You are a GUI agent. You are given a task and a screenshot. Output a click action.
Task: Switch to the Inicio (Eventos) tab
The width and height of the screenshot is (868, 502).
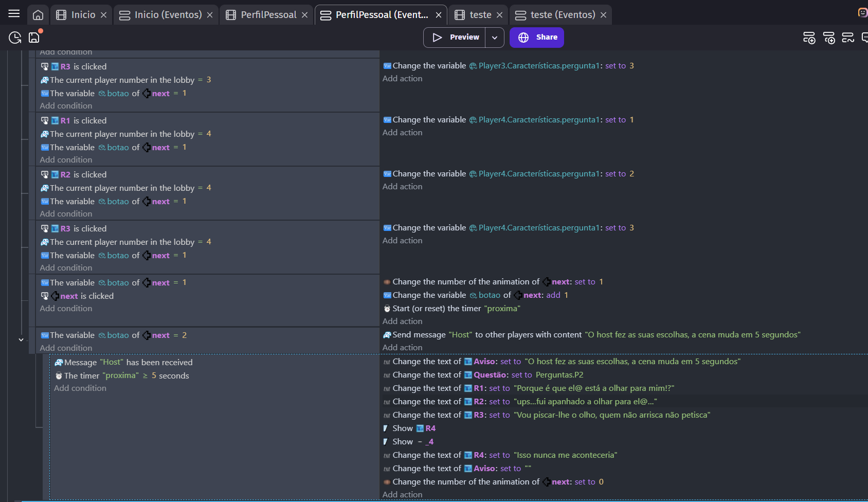pyautogui.click(x=167, y=15)
